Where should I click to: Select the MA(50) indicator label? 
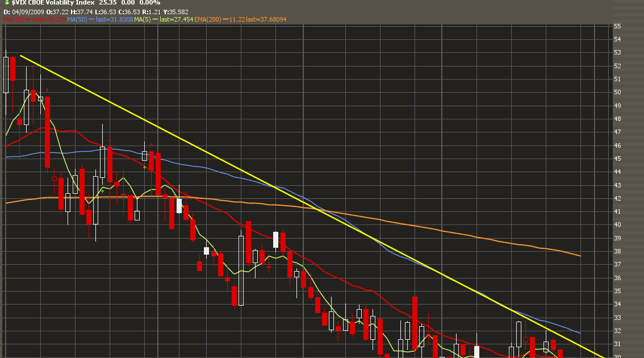click(77, 19)
